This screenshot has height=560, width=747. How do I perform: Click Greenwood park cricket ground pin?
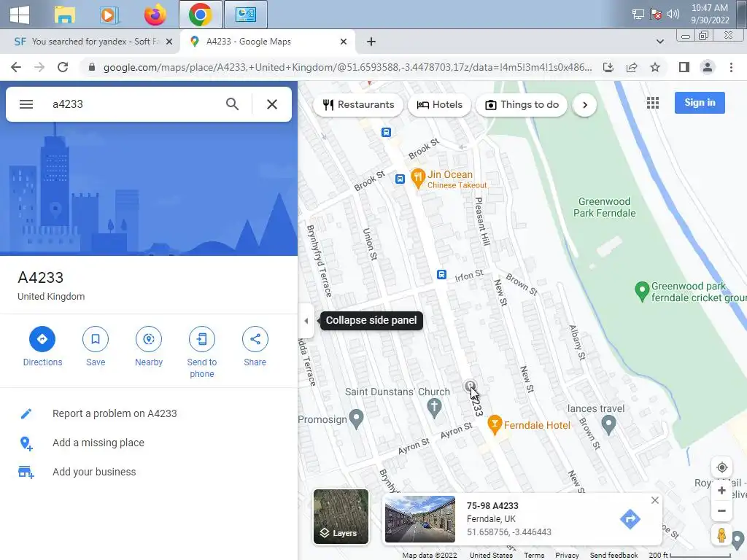click(x=642, y=291)
